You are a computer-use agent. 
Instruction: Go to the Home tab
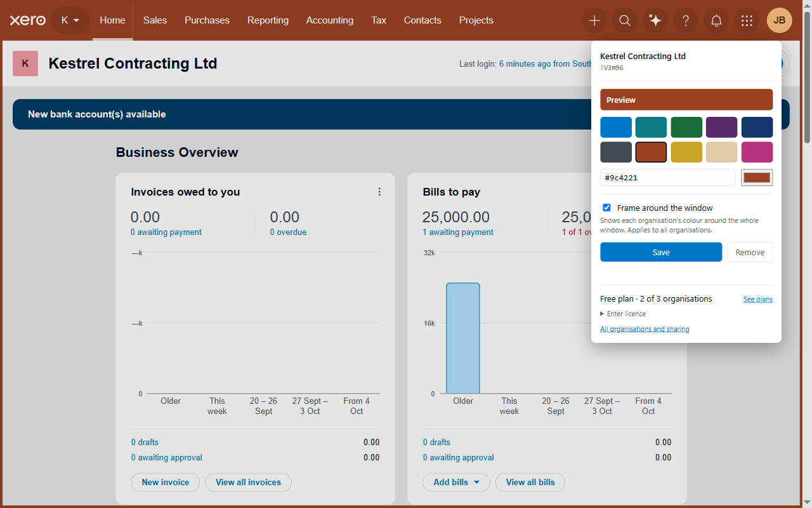pyautogui.click(x=112, y=20)
